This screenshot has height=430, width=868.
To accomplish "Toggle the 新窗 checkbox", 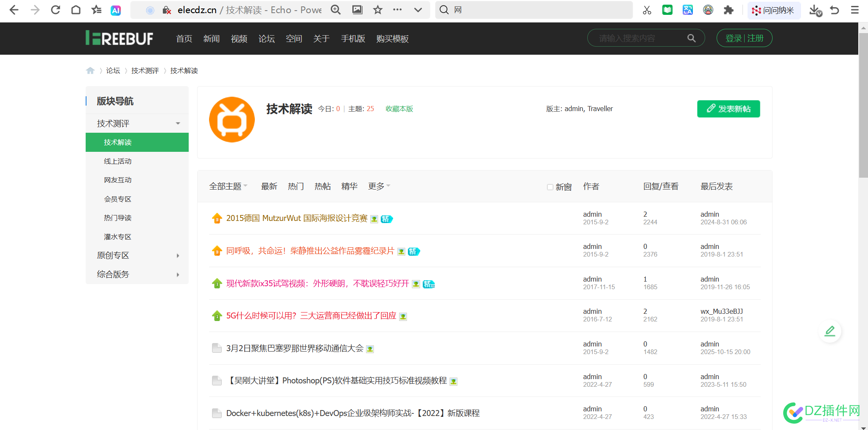I will tap(550, 187).
